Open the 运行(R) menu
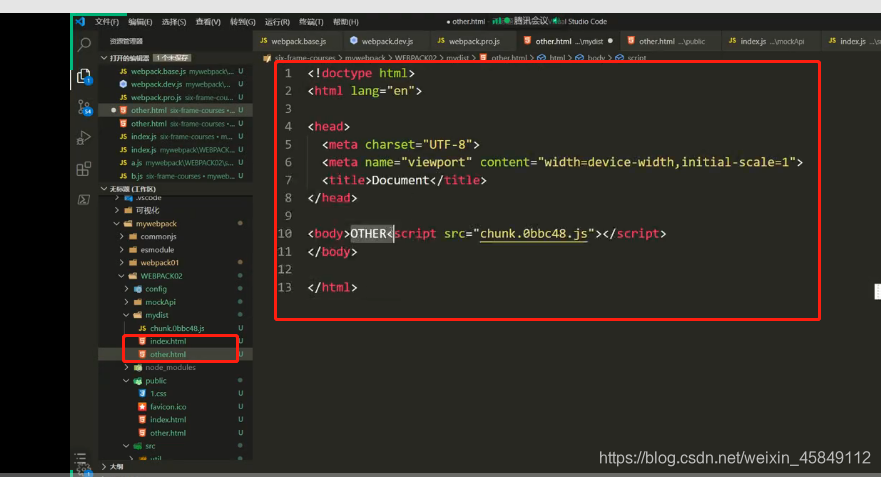 277,22
